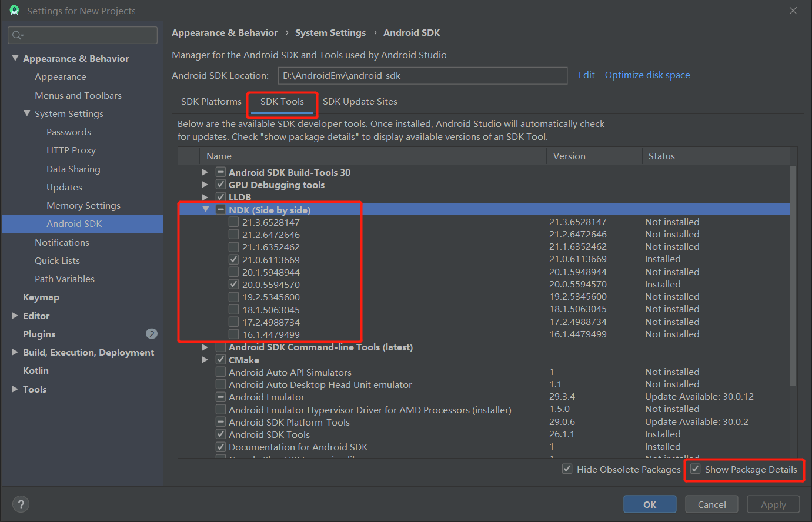Expand the LLDB package row
This screenshot has width=812, height=522.
click(205, 197)
